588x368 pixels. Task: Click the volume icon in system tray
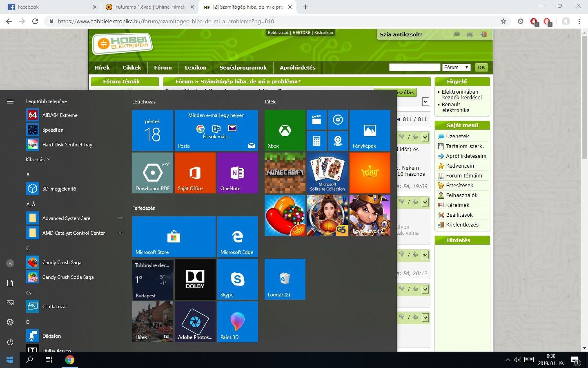pyautogui.click(x=517, y=360)
